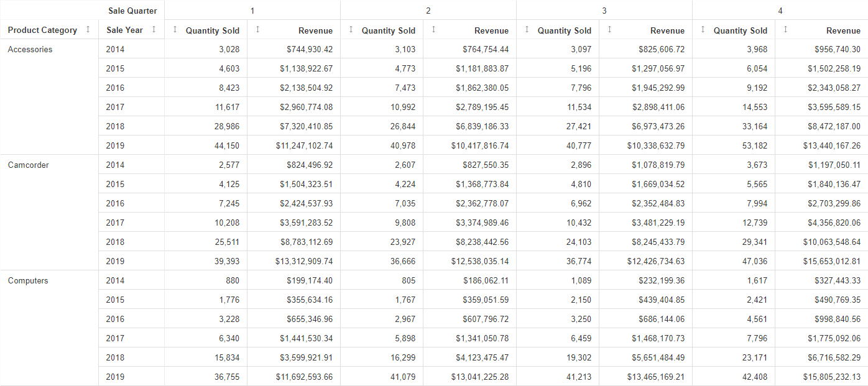This screenshot has width=868, height=386.
Task: Sort by Quarter 3 Quantity Sold icon
Action: coord(527,29)
